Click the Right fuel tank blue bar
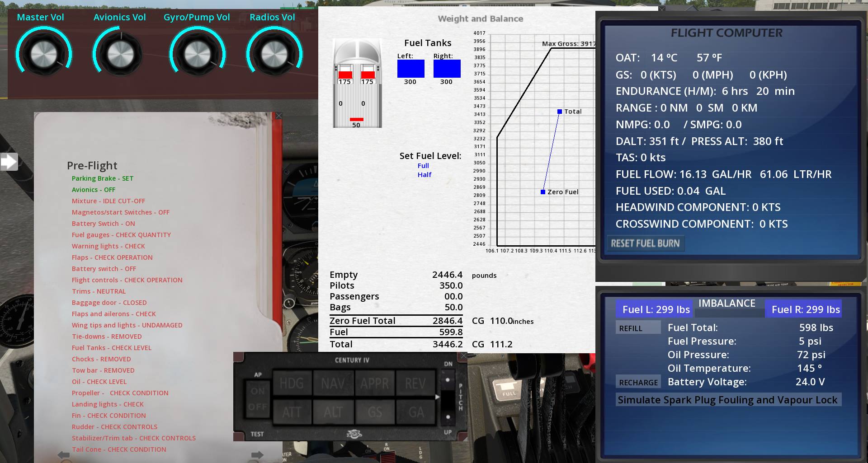Screen dimensions: 868x463 pyautogui.click(x=447, y=69)
